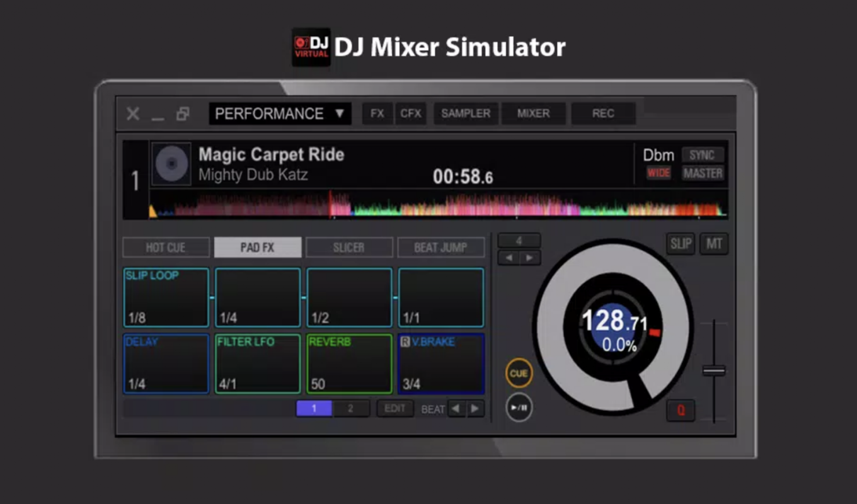Image resolution: width=857 pixels, height=504 pixels.
Task: Toggle the MT master tempo button
Action: pos(714,244)
